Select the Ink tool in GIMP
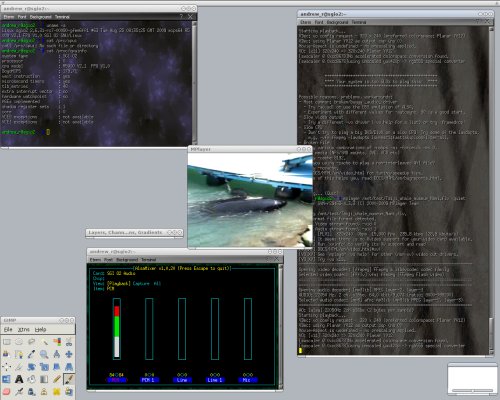500x400 pixels. pyautogui.click(x=31, y=391)
